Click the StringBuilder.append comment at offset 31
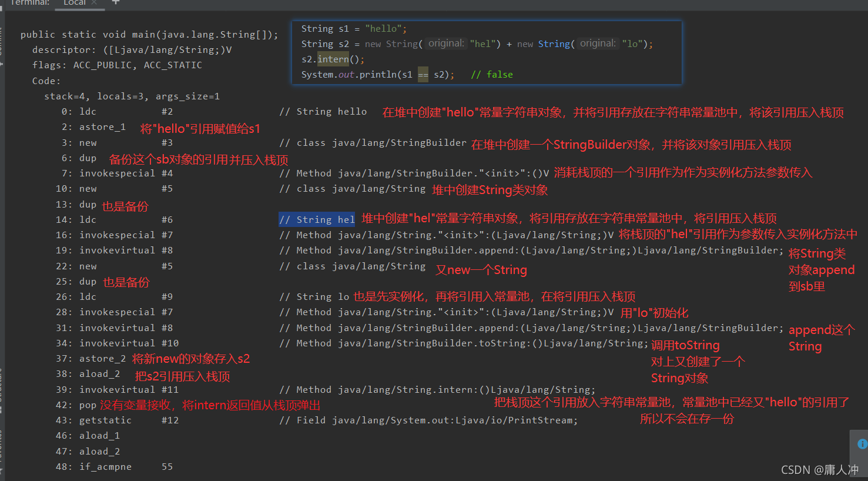This screenshot has height=481, width=868. [531, 328]
